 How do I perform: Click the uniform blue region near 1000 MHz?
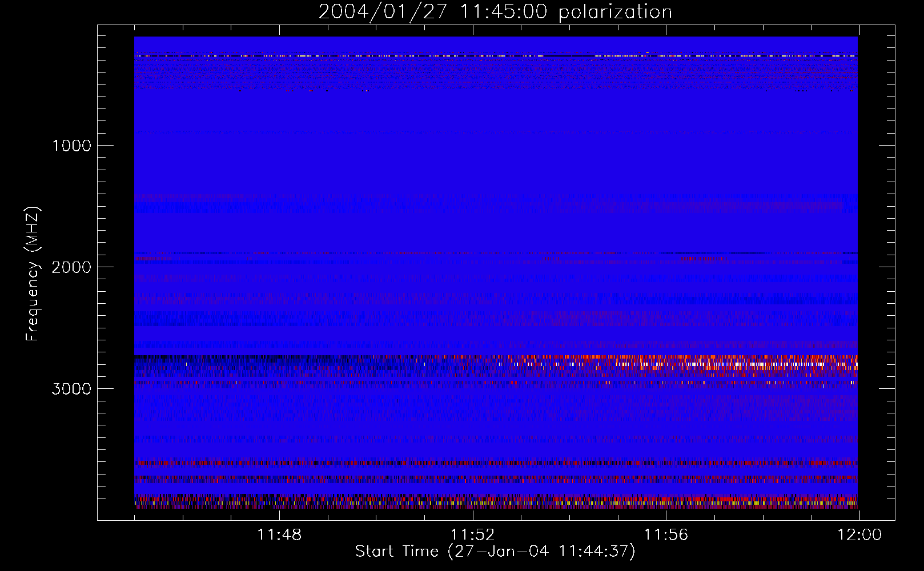pyautogui.click(x=496, y=154)
